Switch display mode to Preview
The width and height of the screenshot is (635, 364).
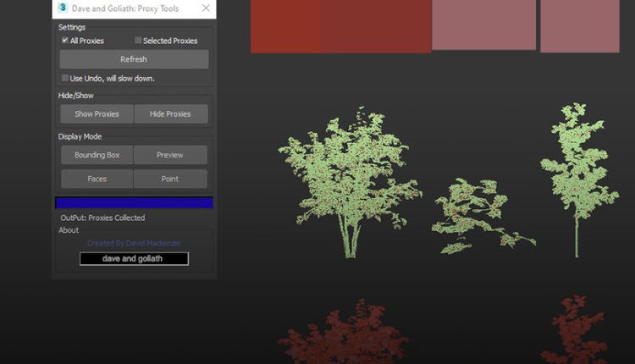coord(170,155)
